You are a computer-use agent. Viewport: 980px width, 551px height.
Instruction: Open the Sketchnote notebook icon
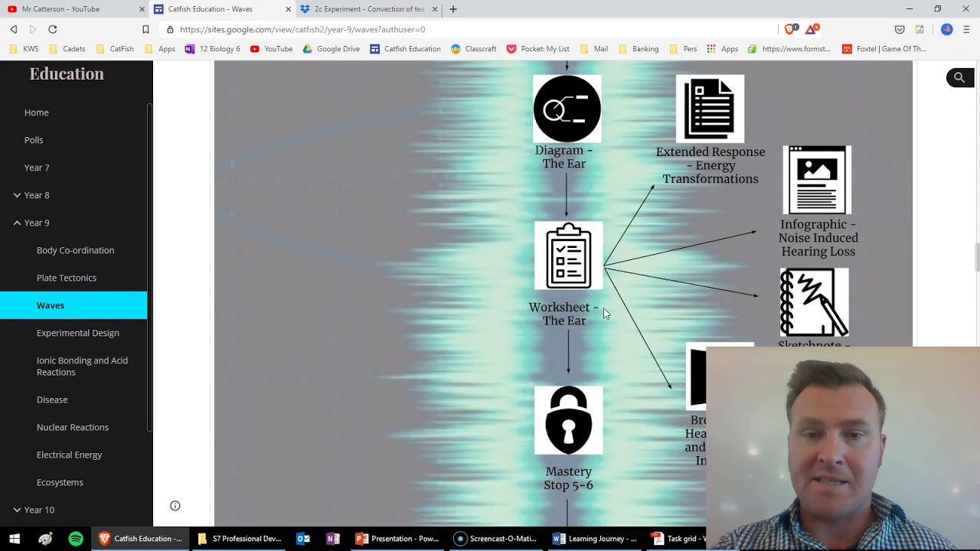coord(814,302)
